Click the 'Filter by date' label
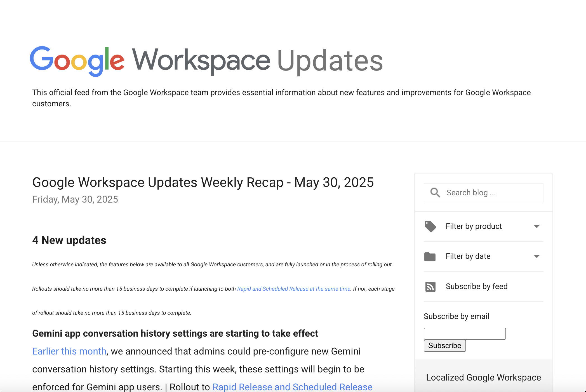 [x=468, y=256]
